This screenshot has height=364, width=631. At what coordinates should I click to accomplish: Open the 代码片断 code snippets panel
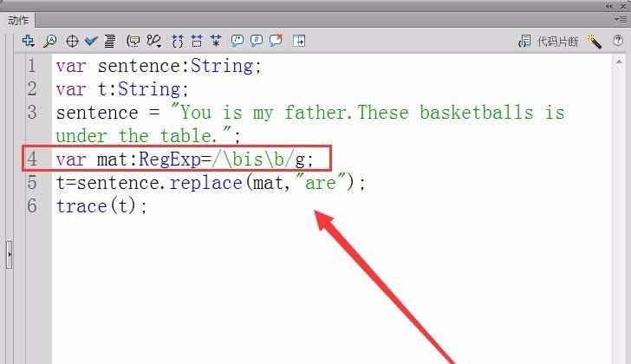(549, 41)
